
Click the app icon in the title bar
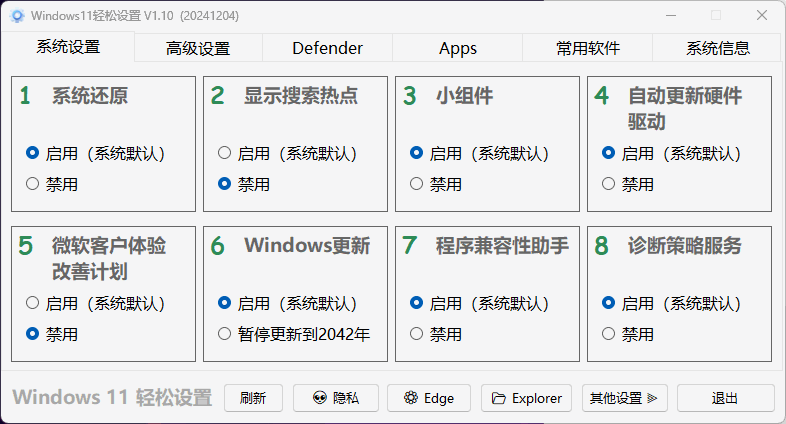(x=16, y=16)
